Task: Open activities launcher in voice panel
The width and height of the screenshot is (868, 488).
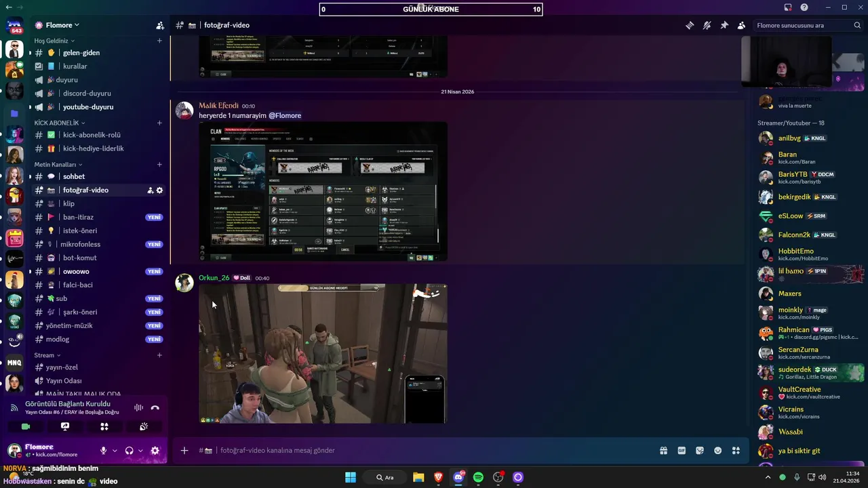Action: click(x=104, y=426)
